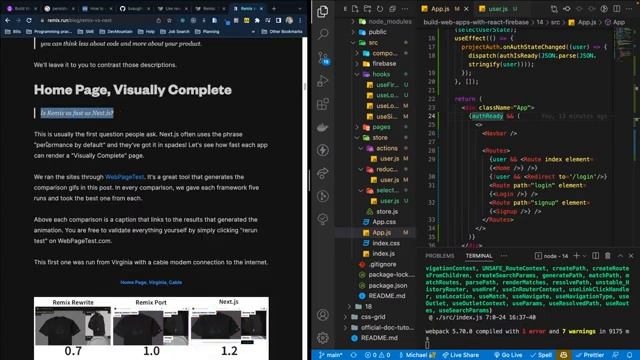Image resolution: width=640 pixels, height=360 pixels.
Task: Open editor more actions ellipsis
Action: (x=629, y=9)
